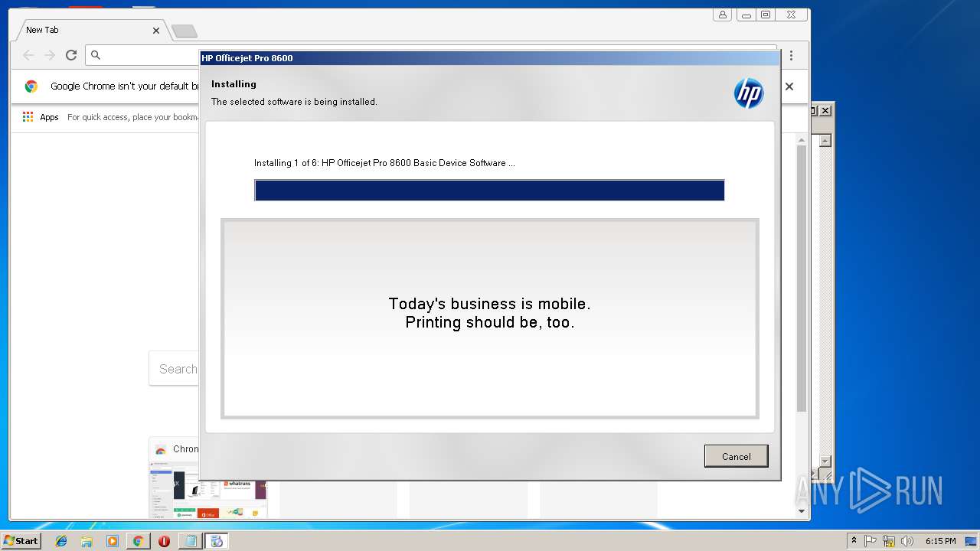Reload the page in Chrome

click(x=71, y=55)
